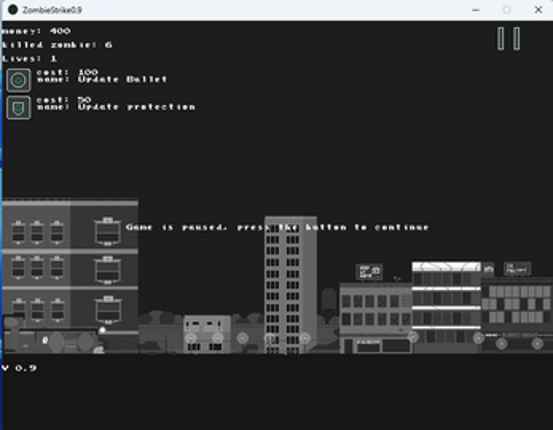This screenshot has height=430, width=553.
Task: Click the 'name: Update protection' label
Action: (116, 107)
